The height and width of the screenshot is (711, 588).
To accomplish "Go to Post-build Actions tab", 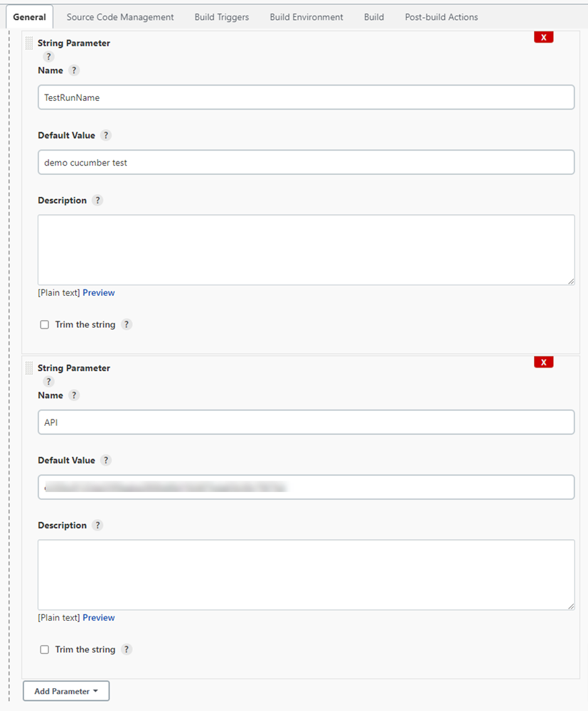I will [441, 17].
